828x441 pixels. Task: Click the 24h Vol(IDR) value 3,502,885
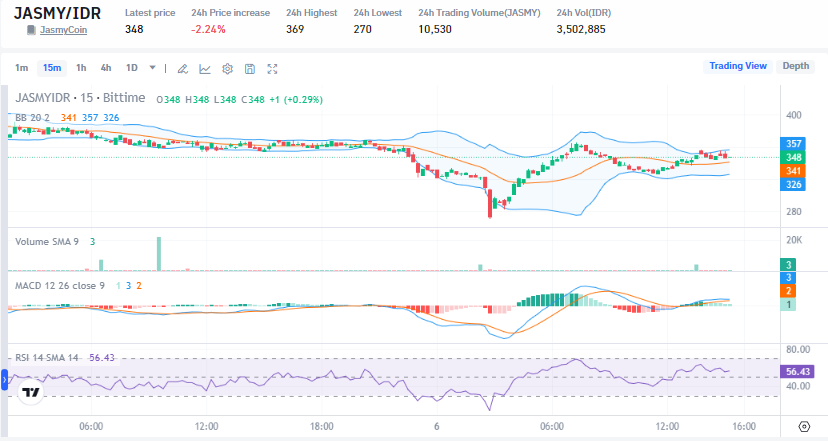point(581,30)
